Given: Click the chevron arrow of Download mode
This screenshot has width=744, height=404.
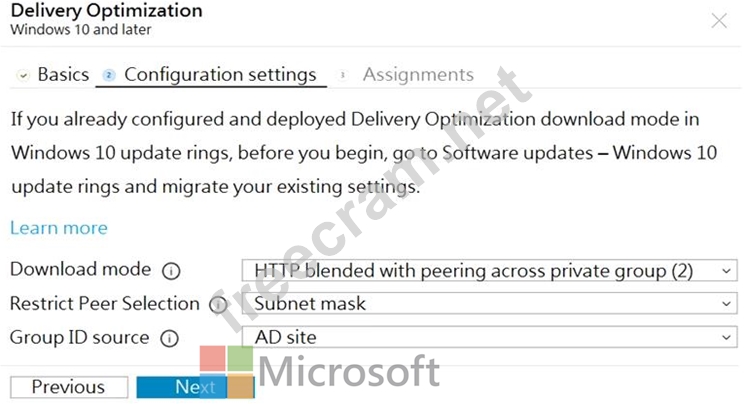Looking at the screenshot, I should (x=726, y=271).
